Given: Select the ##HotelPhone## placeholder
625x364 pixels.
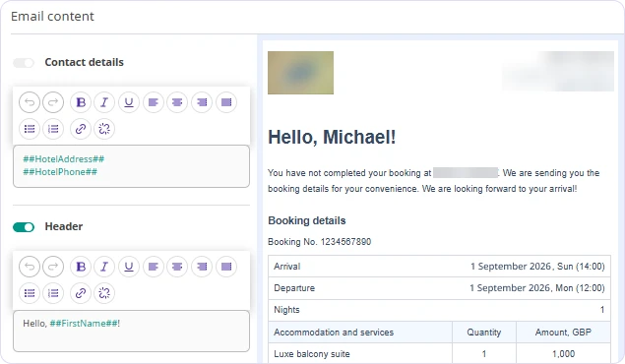Looking at the screenshot, I should tap(60, 172).
